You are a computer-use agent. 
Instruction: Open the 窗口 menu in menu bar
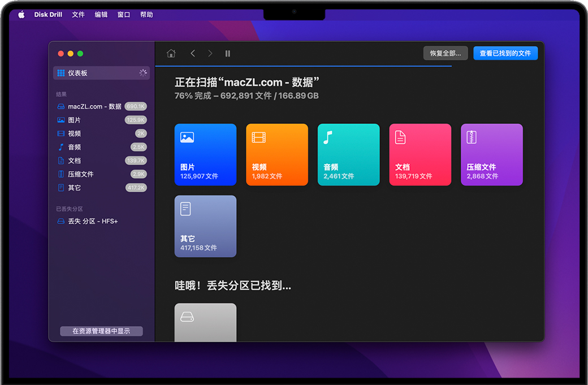(123, 15)
